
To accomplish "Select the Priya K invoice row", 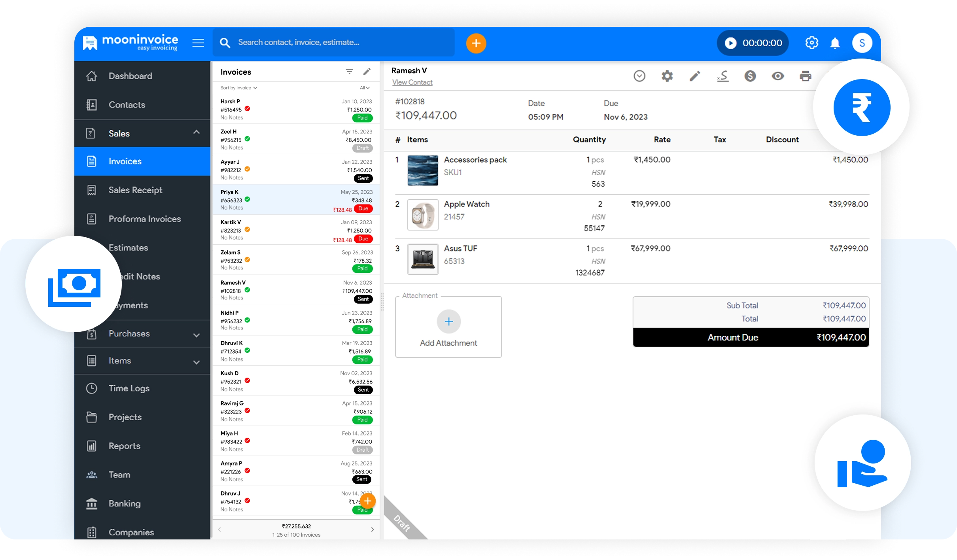I will 296,200.
